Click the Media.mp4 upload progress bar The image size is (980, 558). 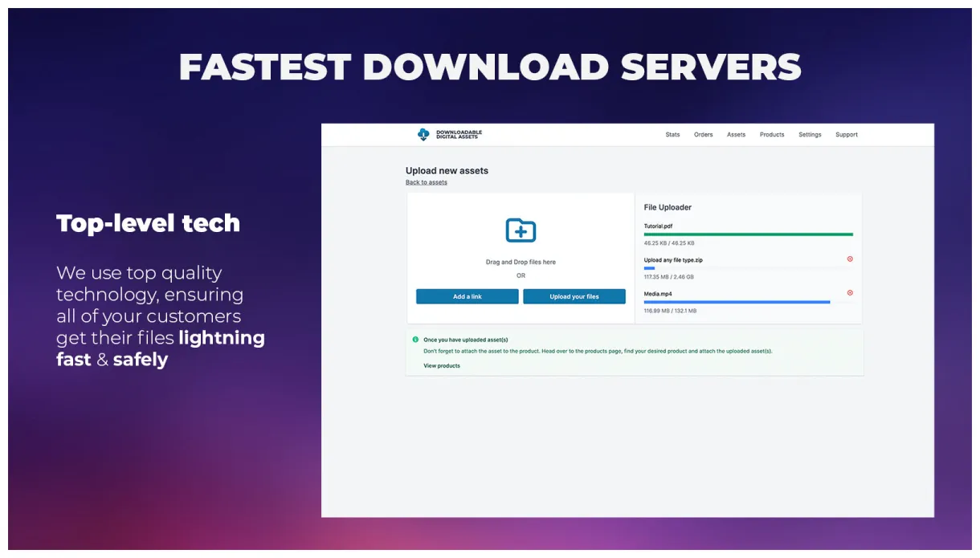737,302
